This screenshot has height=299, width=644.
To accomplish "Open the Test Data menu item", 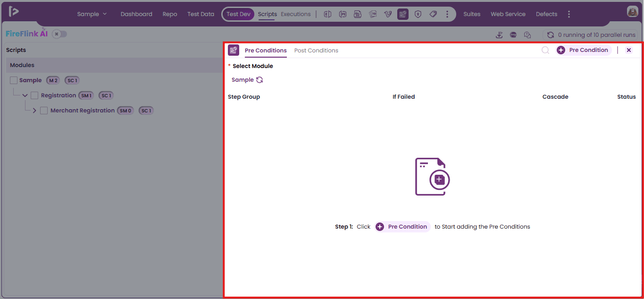I will tap(201, 14).
